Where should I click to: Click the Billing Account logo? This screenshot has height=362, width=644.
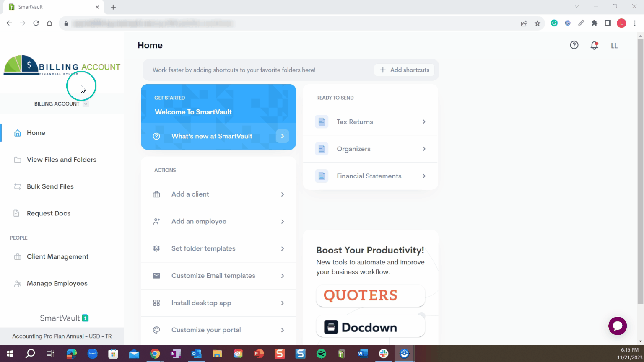[x=62, y=65]
